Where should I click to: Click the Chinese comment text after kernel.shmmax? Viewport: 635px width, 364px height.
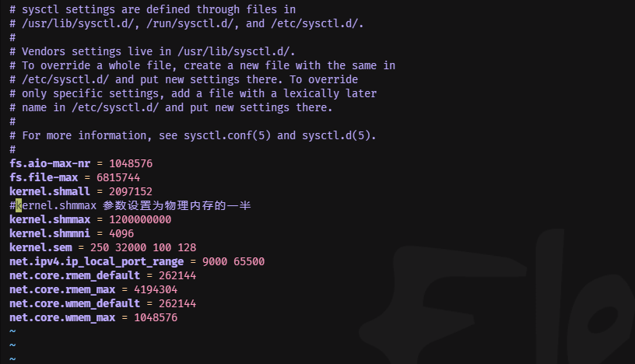tap(177, 205)
